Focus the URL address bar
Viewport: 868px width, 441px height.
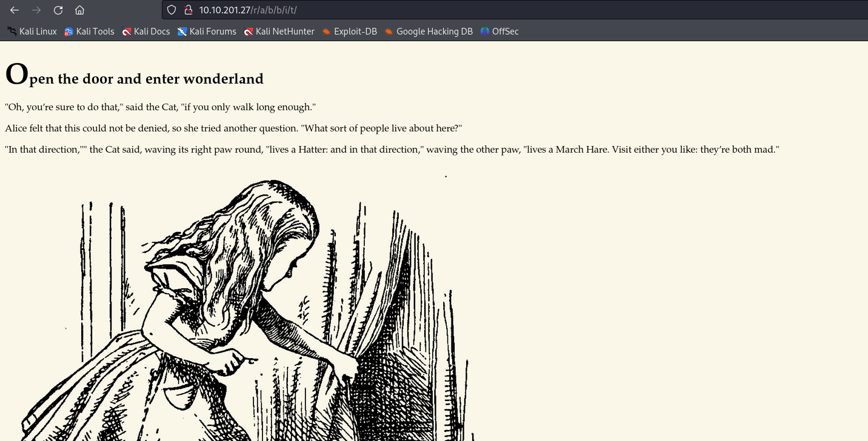click(x=515, y=10)
